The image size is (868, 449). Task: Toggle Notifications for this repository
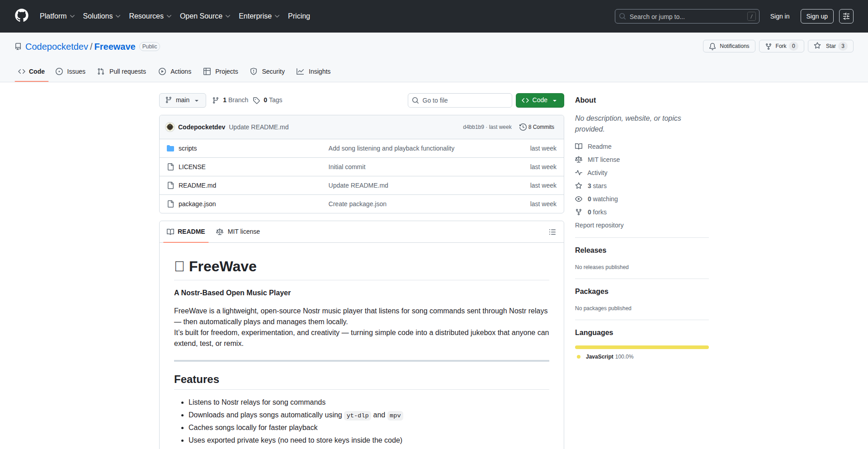coord(729,46)
